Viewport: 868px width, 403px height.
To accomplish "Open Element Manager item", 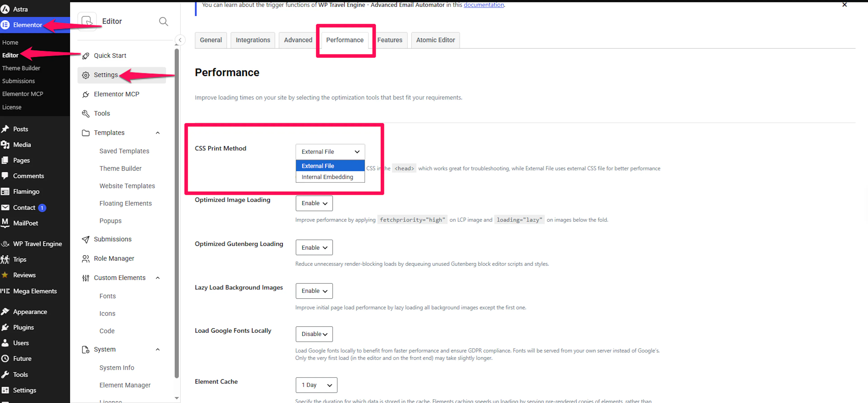I will coord(125,385).
